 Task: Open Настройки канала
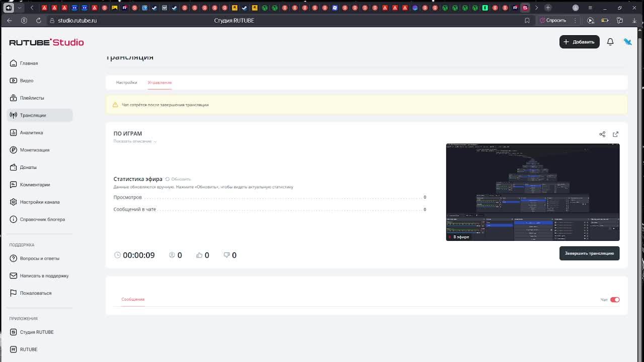[x=40, y=202]
